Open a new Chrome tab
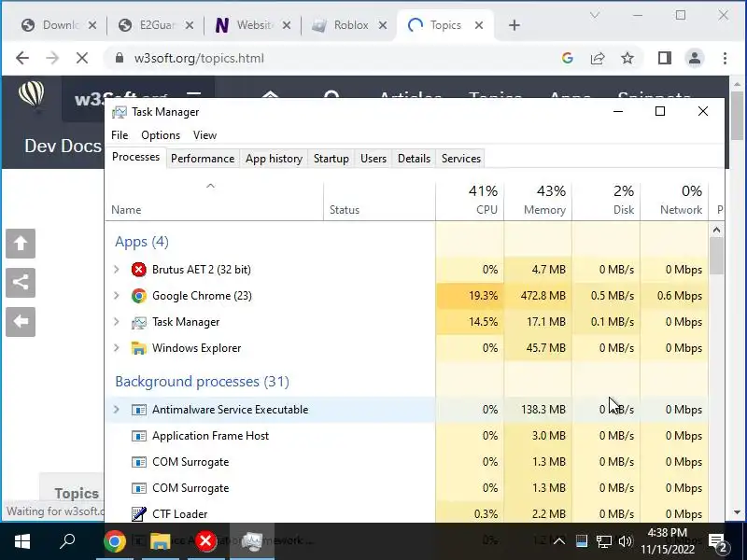This screenshot has width=747, height=560. coord(514,25)
